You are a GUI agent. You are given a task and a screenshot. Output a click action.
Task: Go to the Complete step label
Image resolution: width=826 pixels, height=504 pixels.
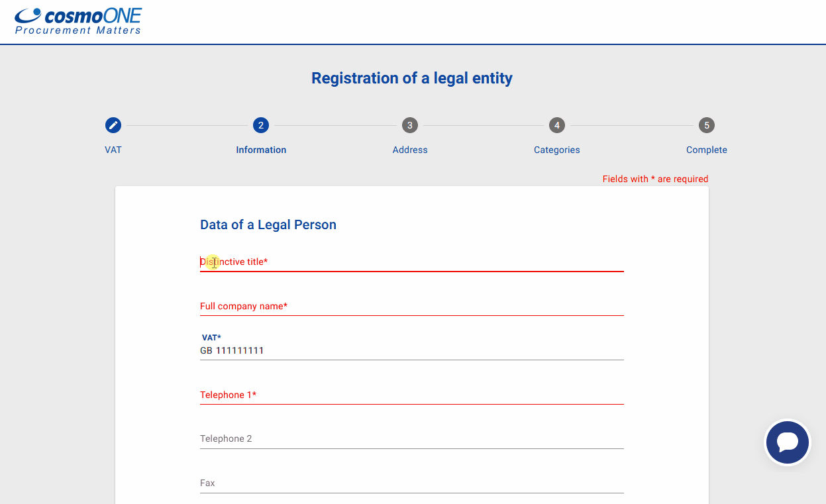pos(707,150)
